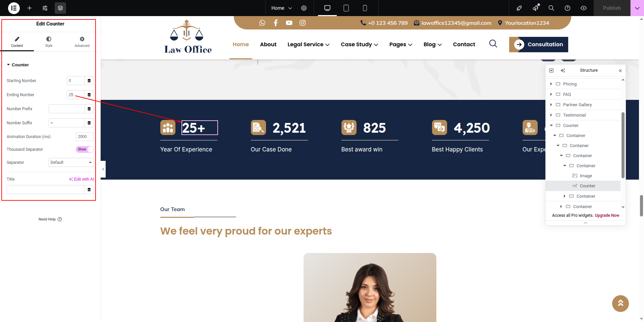
Task: Open site settings sliders icon
Action: click(x=45, y=8)
